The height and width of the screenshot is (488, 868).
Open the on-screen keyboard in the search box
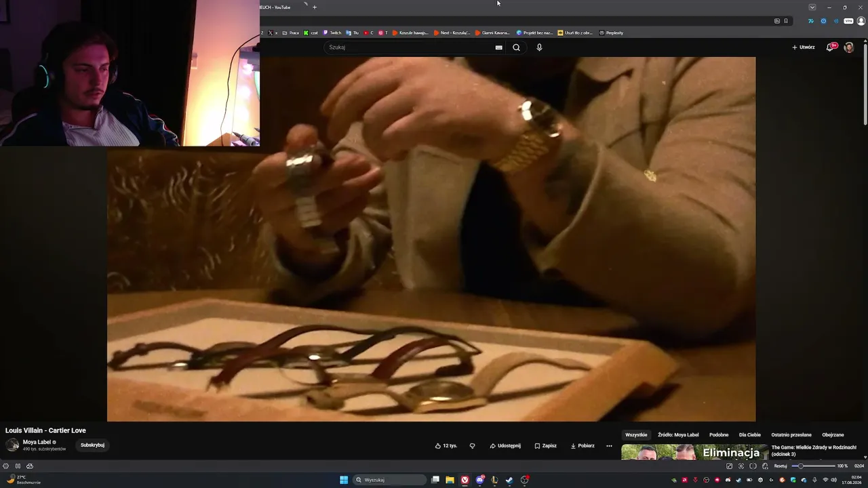pos(498,47)
